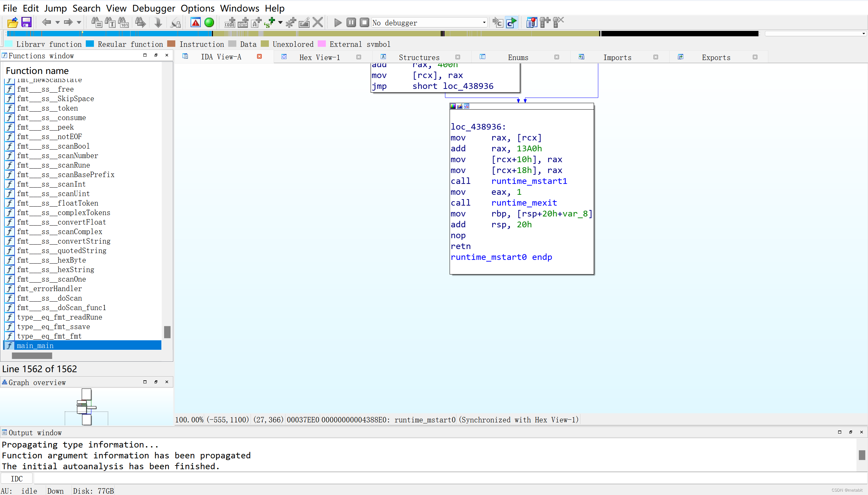Start the debugger process with play
This screenshot has height=495, width=868.
click(x=338, y=23)
